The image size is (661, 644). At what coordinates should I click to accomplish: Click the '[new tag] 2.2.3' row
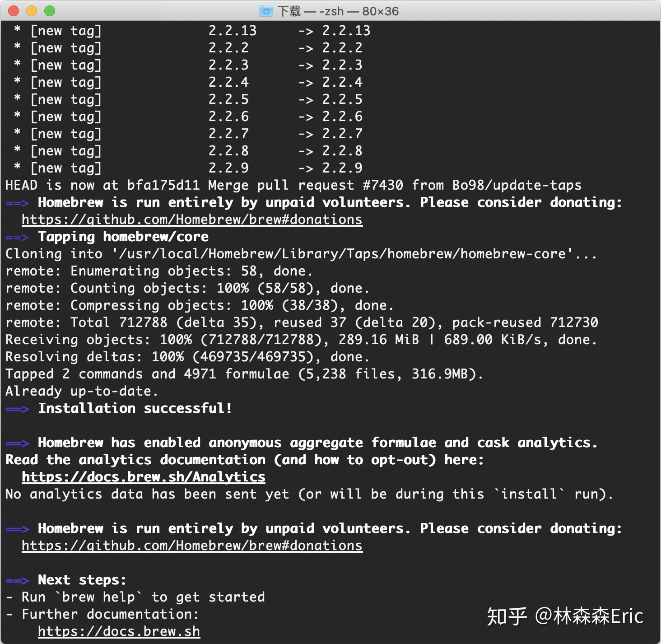pos(188,65)
